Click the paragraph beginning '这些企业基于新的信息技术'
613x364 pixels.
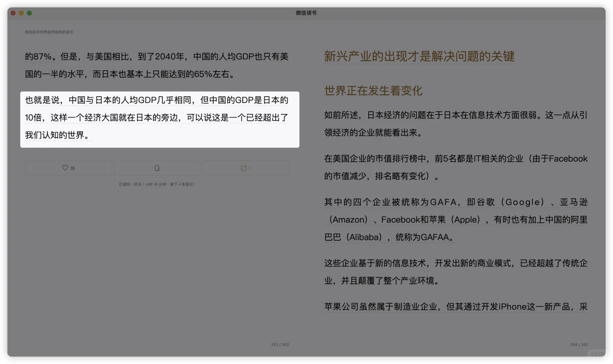[456, 272]
